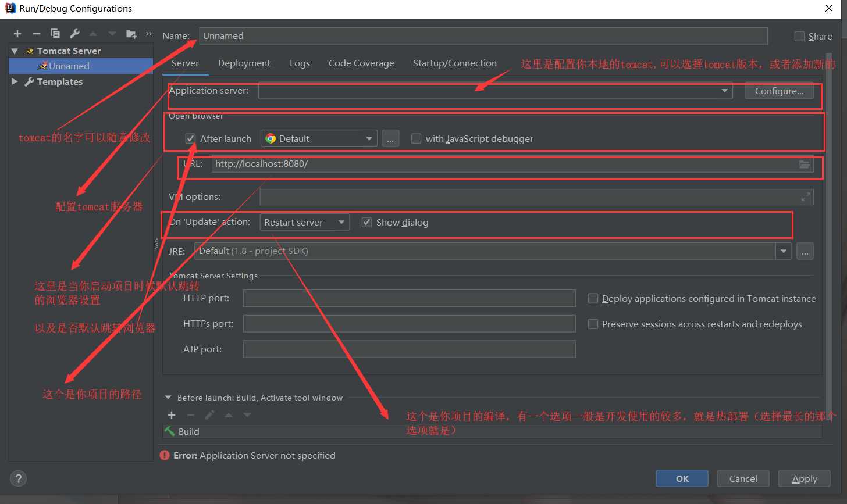Open browser selection ellipsis button
Viewport: 847px width, 504px height.
[x=390, y=138]
